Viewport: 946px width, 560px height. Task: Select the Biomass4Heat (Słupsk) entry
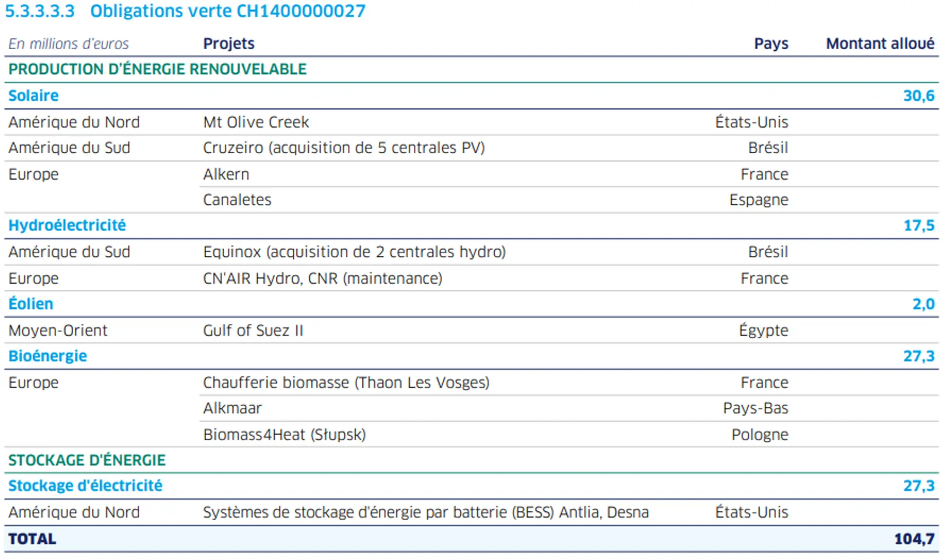tap(284, 434)
